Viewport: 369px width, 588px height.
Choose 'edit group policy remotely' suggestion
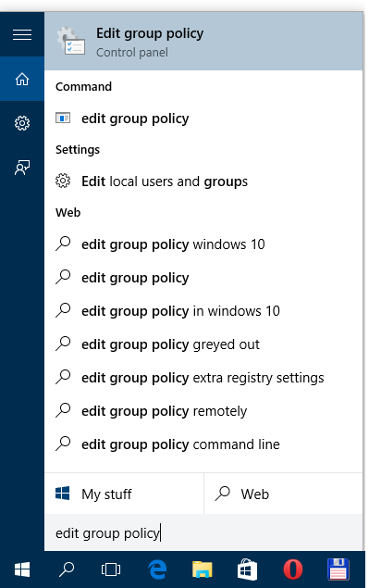(203, 411)
